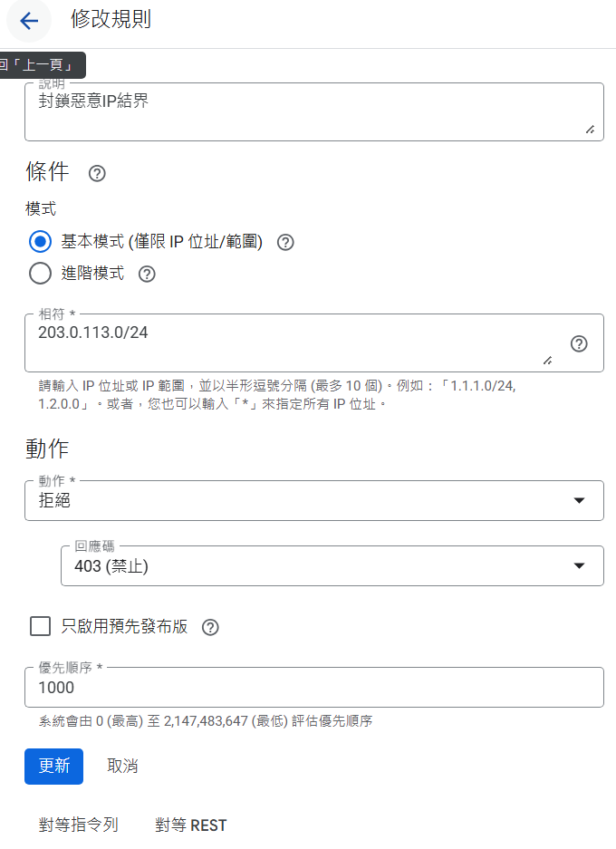This screenshot has height=849, width=616.
Task: Open help icon next to 條件 heading
Action: click(x=97, y=173)
